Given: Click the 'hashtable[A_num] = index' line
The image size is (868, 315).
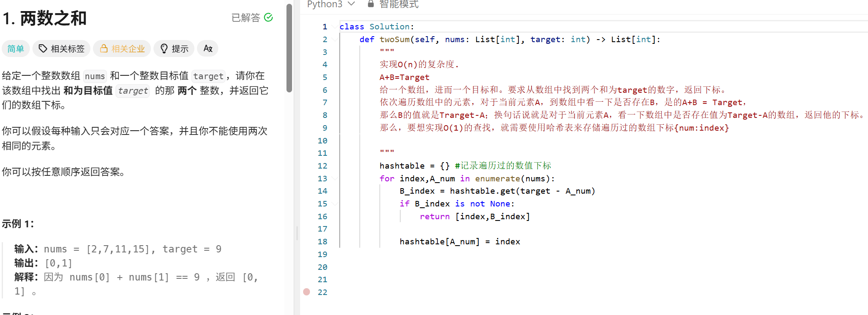Looking at the screenshot, I should [x=460, y=242].
